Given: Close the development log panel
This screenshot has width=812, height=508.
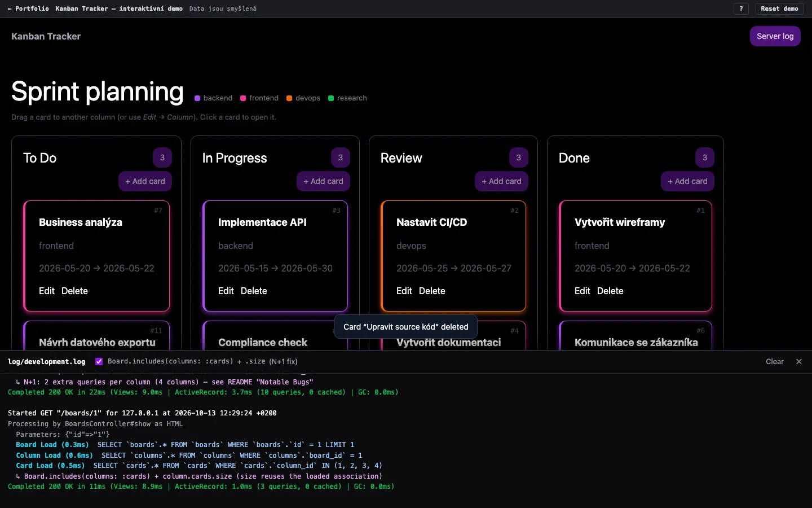Looking at the screenshot, I should tap(798, 361).
